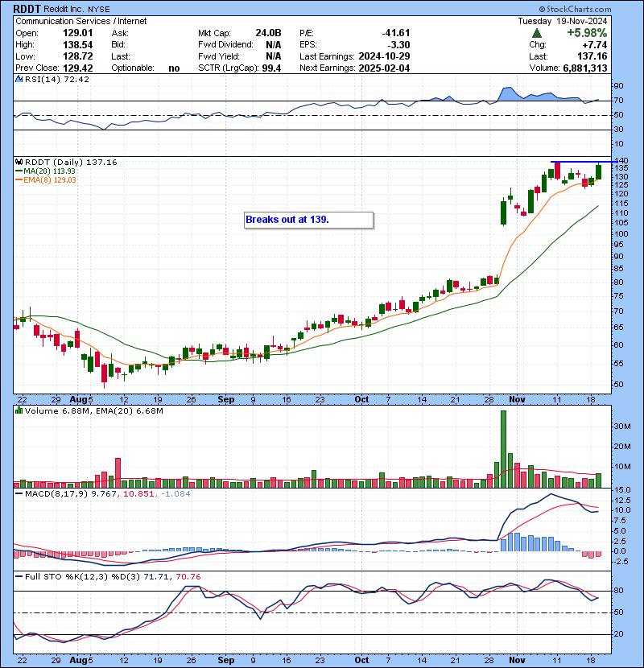The image size is (644, 668).
Task: Click the NYSE exchange label
Action: [99, 10]
